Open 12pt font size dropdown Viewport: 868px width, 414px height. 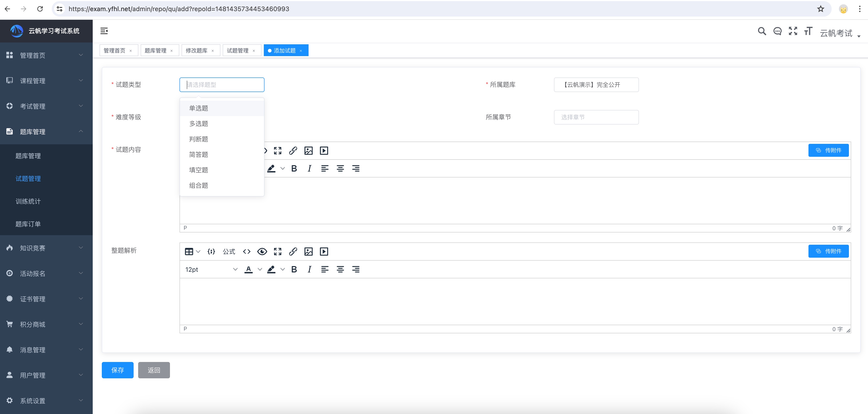click(211, 269)
